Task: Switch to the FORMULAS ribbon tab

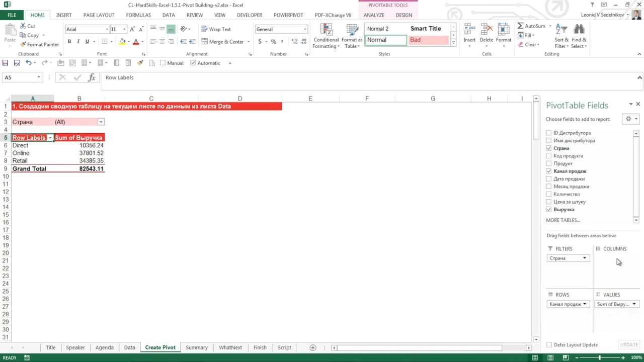Action: coord(138,15)
